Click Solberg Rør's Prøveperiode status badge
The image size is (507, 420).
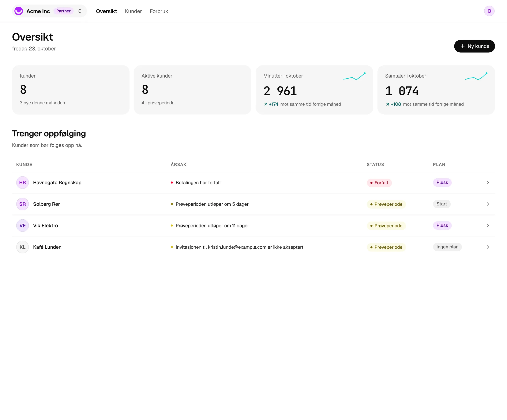pos(386,204)
